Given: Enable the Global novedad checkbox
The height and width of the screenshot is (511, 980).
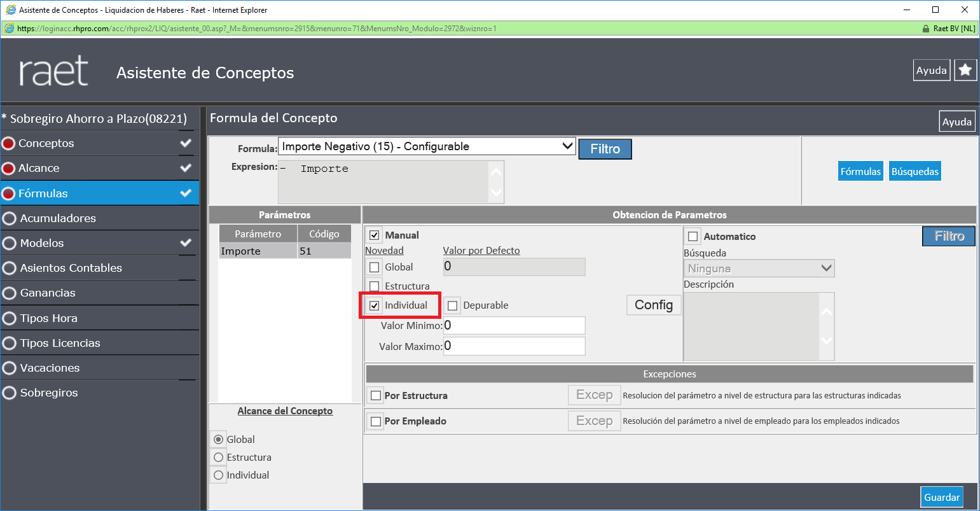Looking at the screenshot, I should [375, 267].
